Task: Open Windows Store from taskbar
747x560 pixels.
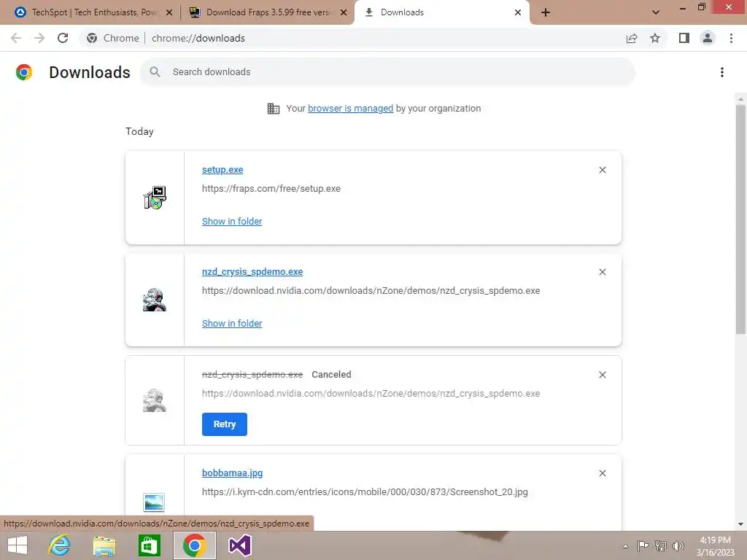Action: tap(149, 545)
